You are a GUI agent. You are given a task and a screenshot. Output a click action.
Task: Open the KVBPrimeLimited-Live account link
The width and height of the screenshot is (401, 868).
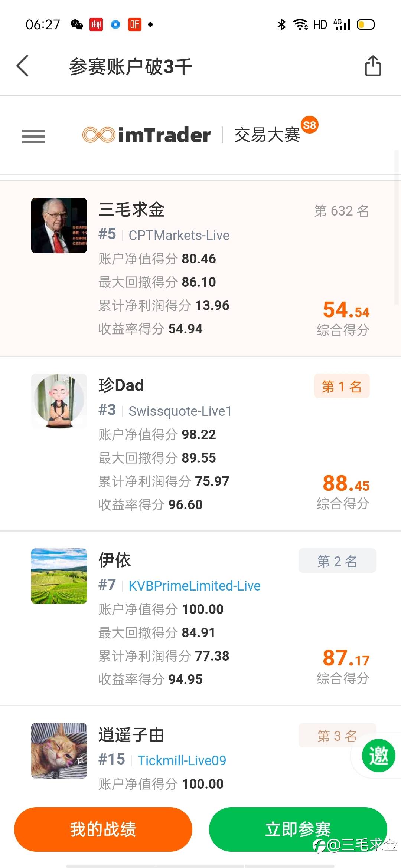[195, 586]
